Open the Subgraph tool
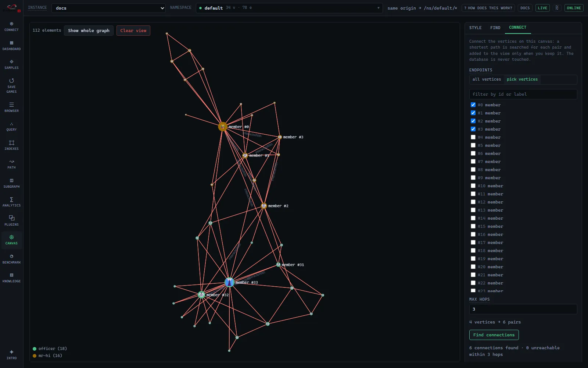 (11, 183)
